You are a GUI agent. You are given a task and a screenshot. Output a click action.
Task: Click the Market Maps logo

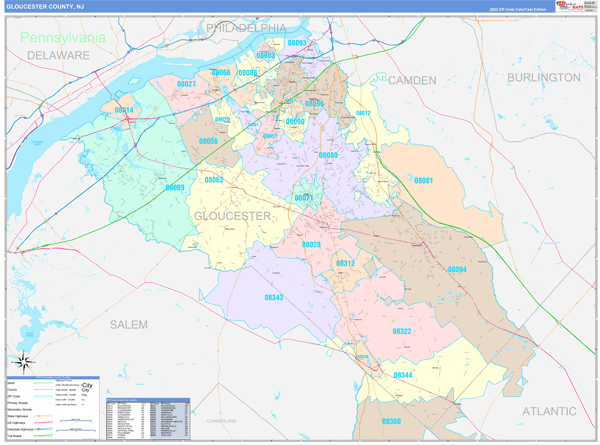[571, 7]
